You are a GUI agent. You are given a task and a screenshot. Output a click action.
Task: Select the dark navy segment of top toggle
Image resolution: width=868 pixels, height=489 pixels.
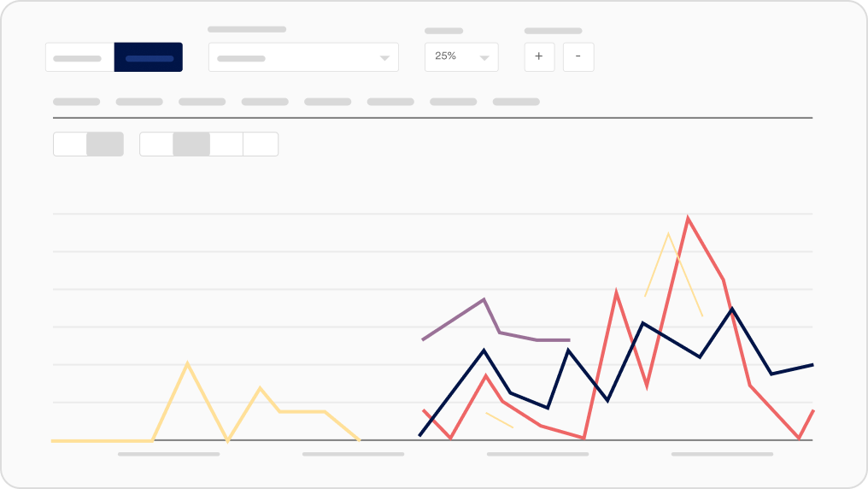149,57
